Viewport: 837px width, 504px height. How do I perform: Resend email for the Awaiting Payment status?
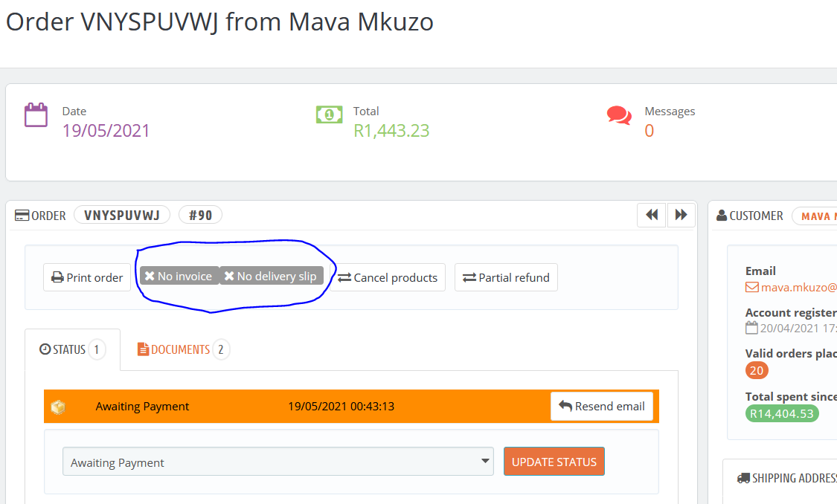(602, 407)
